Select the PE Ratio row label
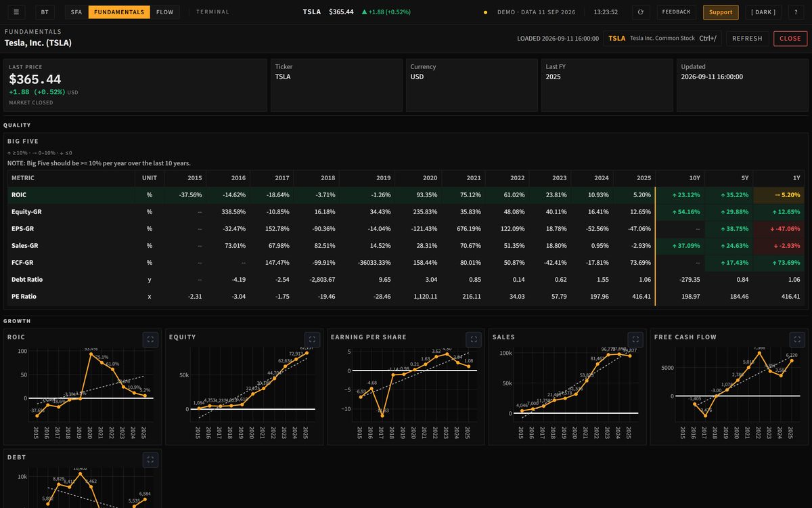This screenshot has height=508, width=812. 24,297
